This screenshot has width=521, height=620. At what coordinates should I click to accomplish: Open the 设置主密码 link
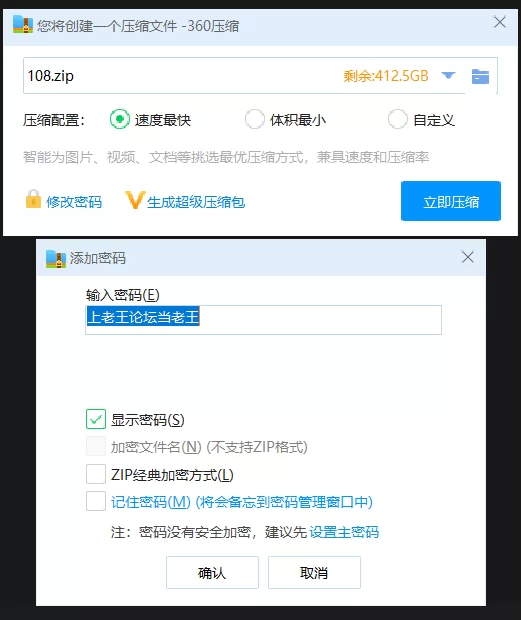point(344,532)
